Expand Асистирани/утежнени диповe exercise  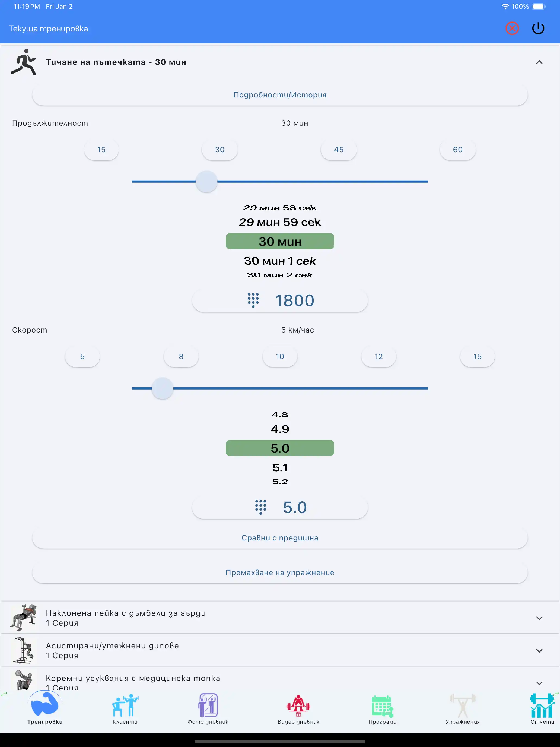539,650
